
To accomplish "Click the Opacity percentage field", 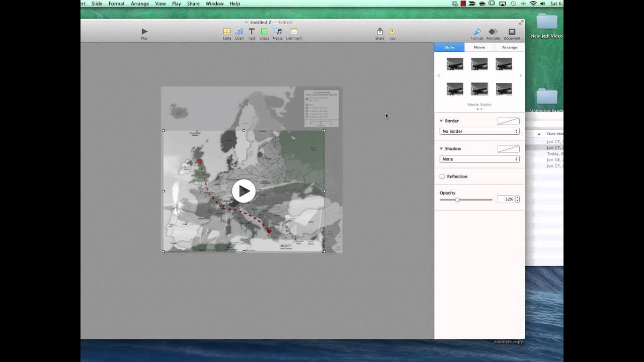I will (x=506, y=200).
